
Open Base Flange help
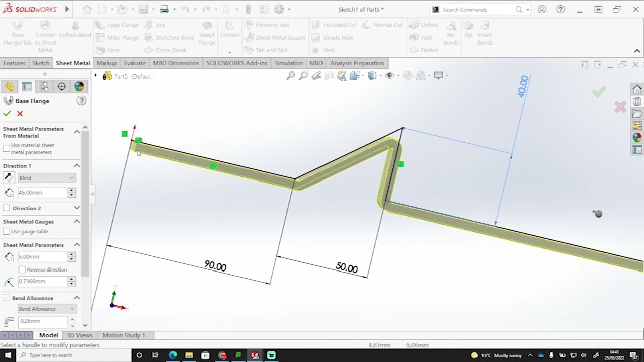tap(82, 101)
